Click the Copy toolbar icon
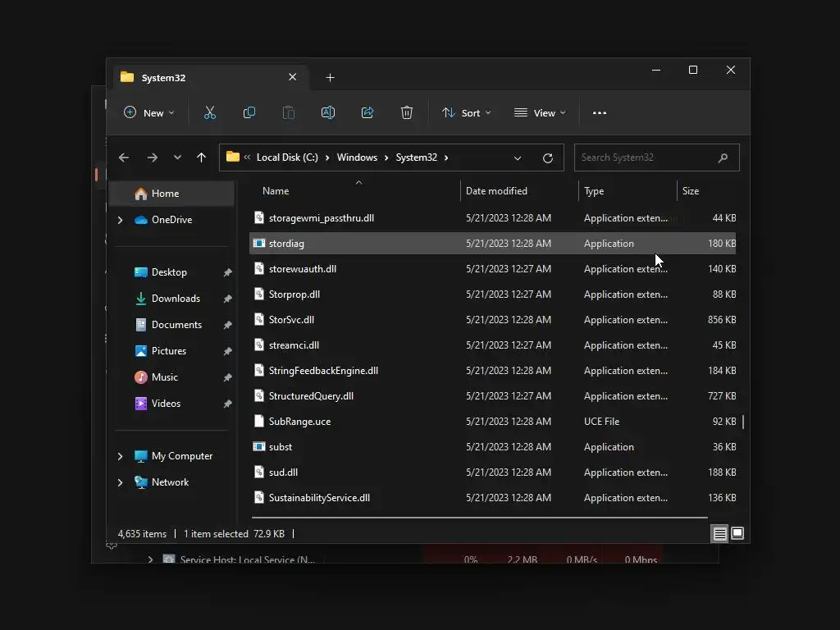 pos(249,113)
